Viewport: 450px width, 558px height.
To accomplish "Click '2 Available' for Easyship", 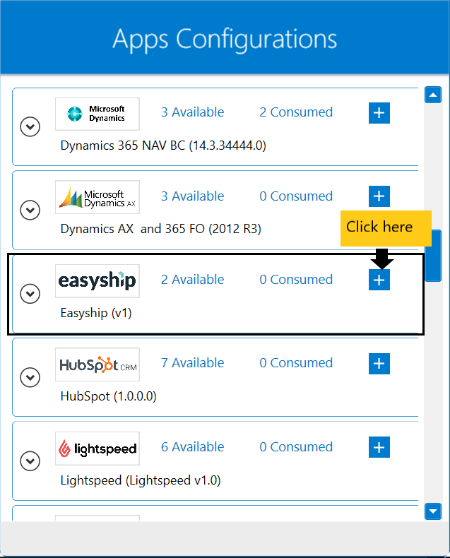I will point(192,280).
